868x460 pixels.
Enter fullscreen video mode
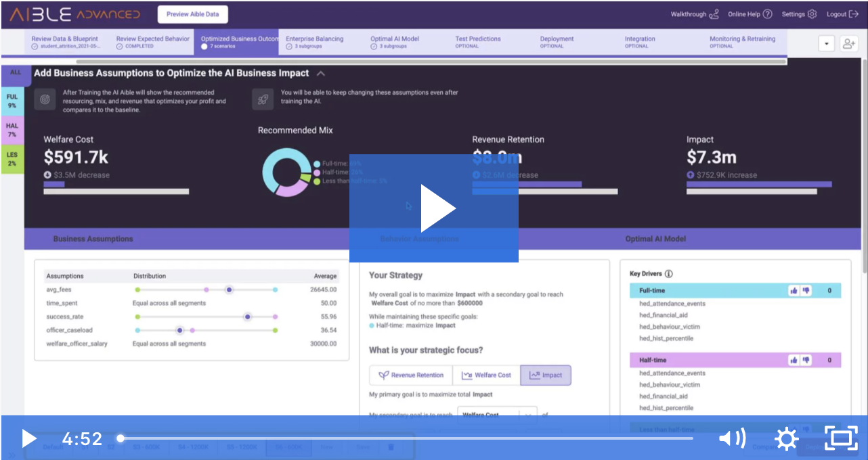840,438
